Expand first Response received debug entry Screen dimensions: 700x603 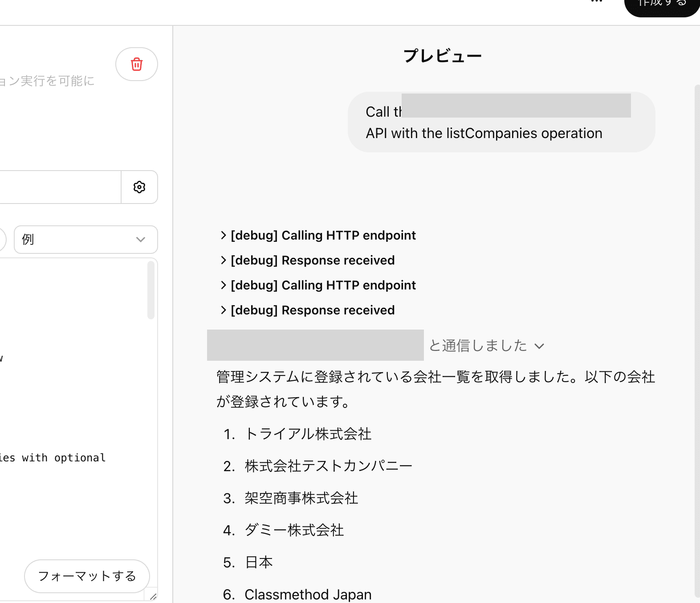tap(308, 260)
